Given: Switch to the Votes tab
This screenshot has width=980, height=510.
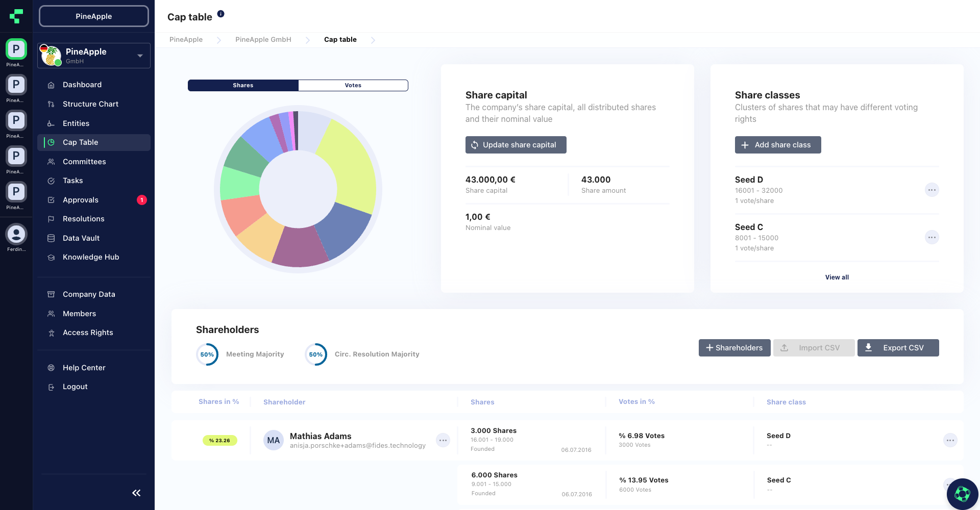Looking at the screenshot, I should [x=353, y=85].
